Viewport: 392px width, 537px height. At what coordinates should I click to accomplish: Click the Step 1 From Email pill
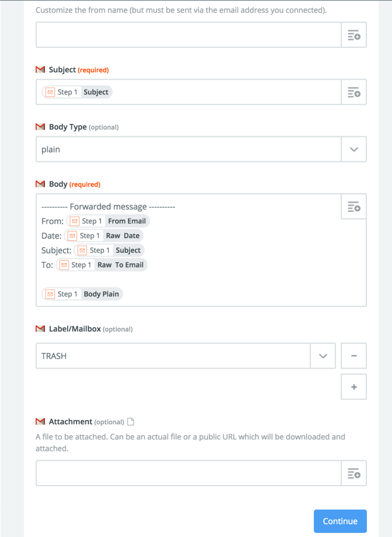coord(108,221)
